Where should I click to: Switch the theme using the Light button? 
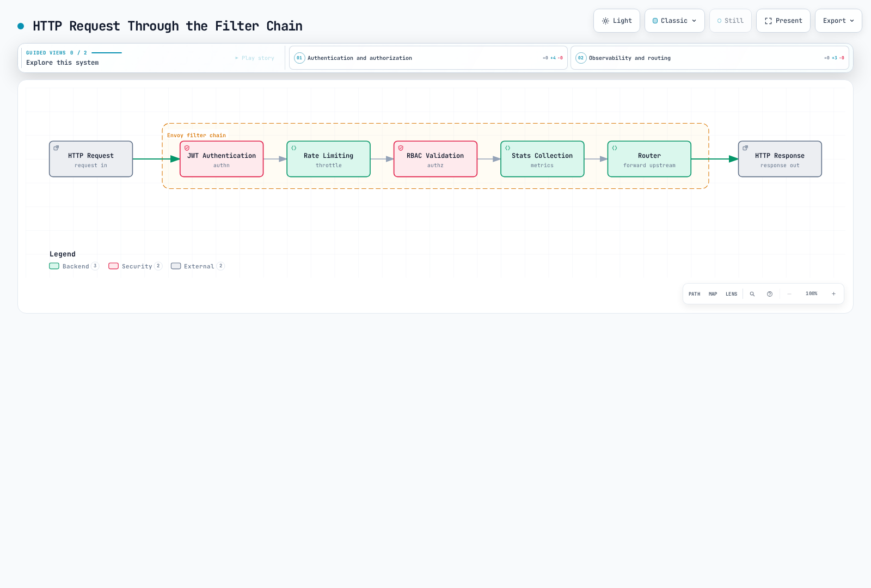tap(617, 21)
